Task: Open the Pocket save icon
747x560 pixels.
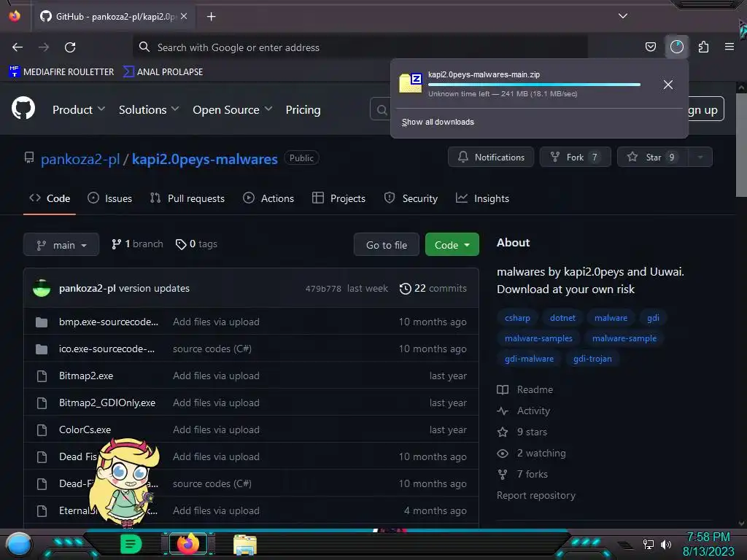Action: click(x=650, y=47)
